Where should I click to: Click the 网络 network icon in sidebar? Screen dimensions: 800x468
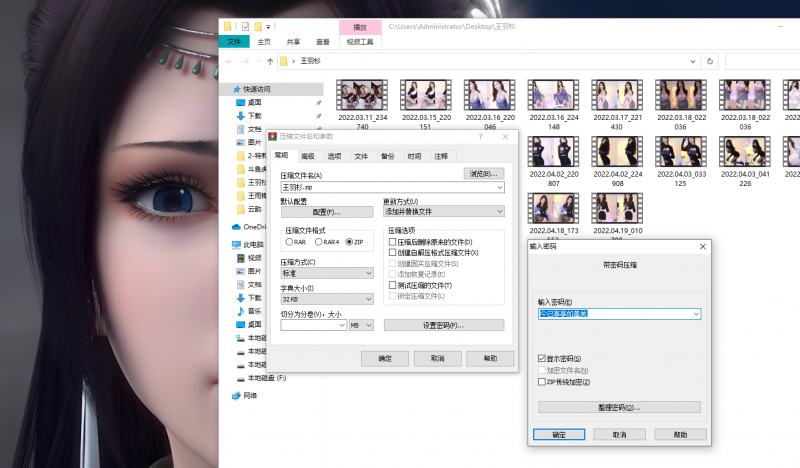coord(237,395)
